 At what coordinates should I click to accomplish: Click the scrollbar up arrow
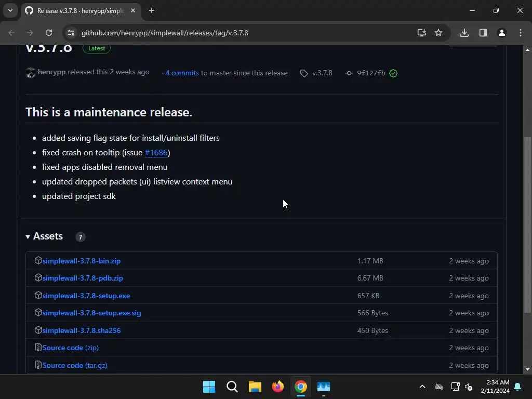pyautogui.click(x=527, y=49)
